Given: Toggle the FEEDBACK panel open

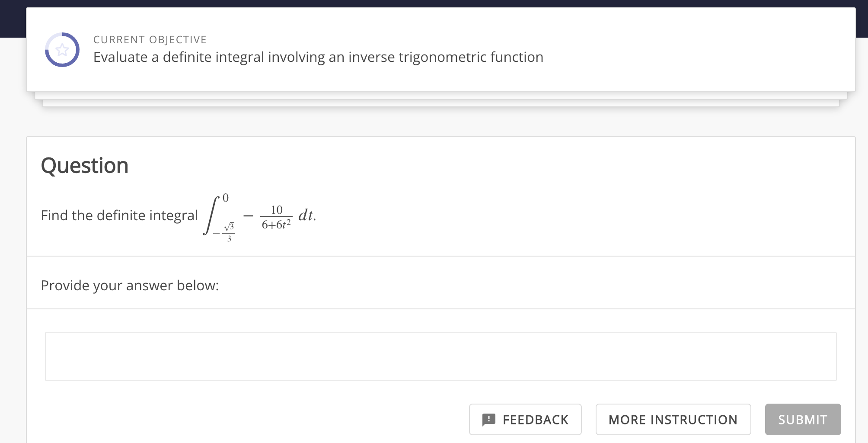Looking at the screenshot, I should coord(525,419).
